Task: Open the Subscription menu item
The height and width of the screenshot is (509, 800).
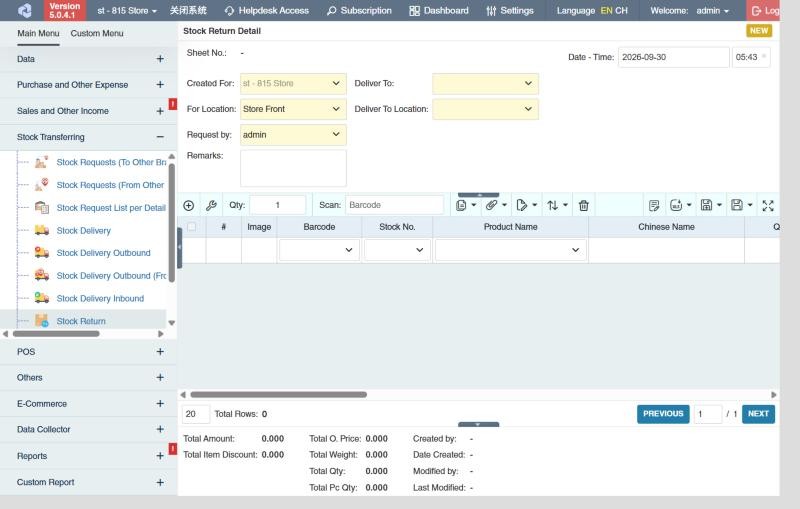Action: coord(359,10)
